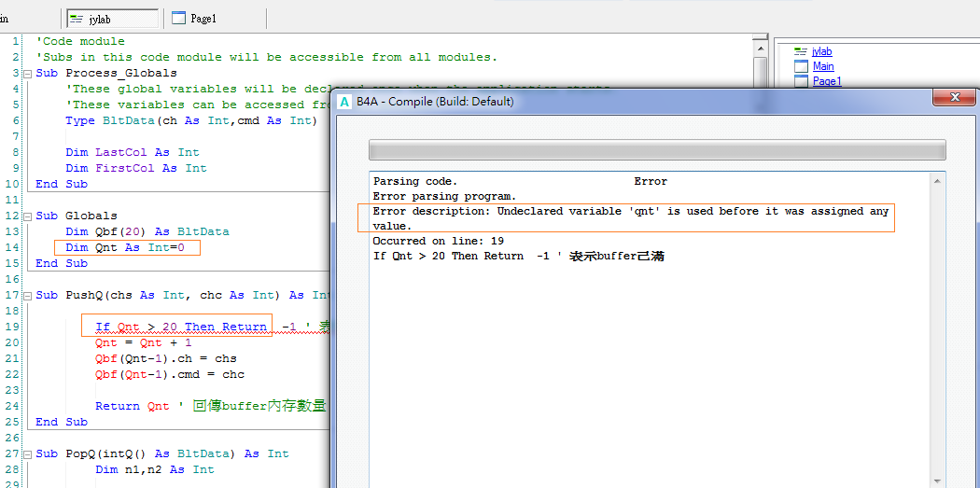Image resolution: width=980 pixels, height=488 pixels.
Task: Click the compile progress bar
Action: tap(657, 150)
